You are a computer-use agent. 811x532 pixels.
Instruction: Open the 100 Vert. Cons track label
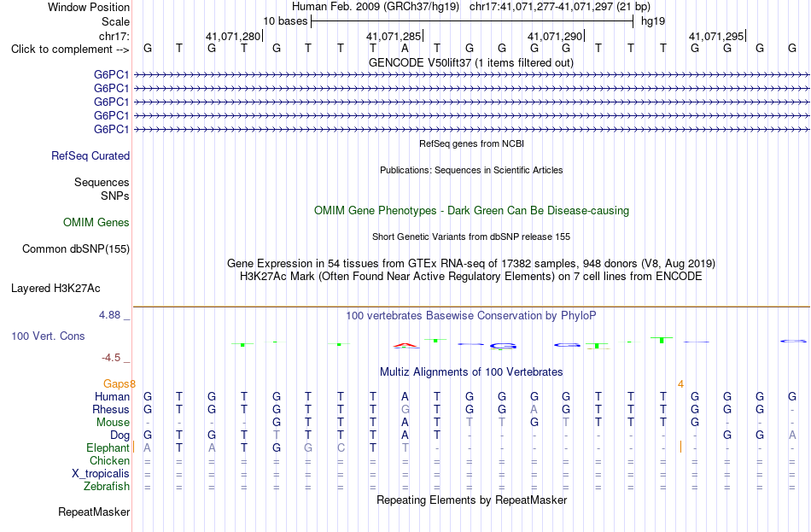48,336
